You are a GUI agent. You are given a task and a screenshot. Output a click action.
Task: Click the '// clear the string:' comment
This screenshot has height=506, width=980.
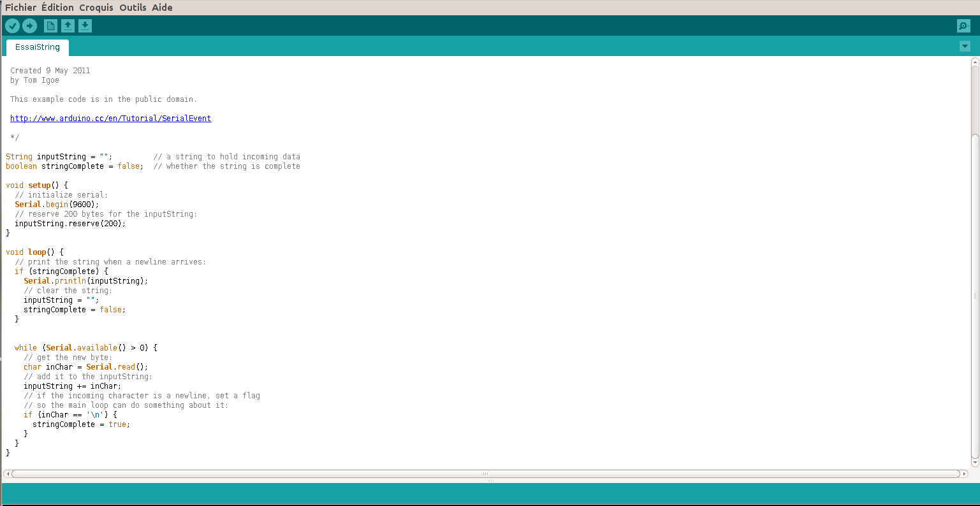pos(68,291)
